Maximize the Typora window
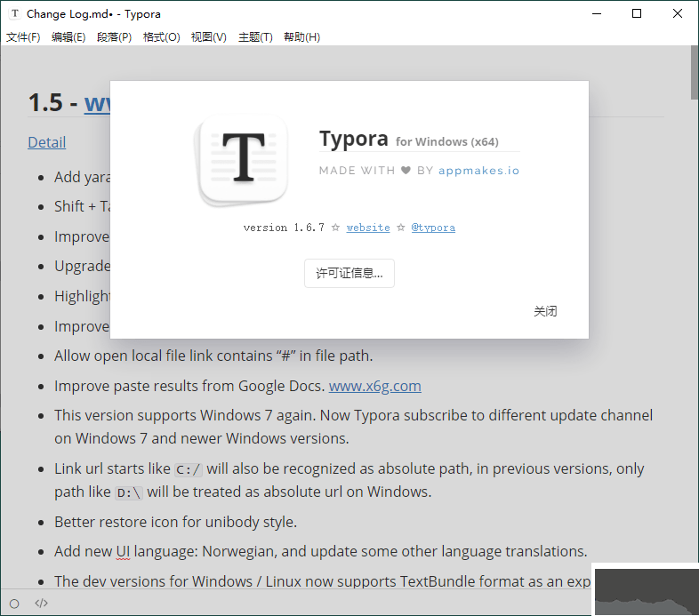This screenshot has width=699, height=616. pos(637,14)
